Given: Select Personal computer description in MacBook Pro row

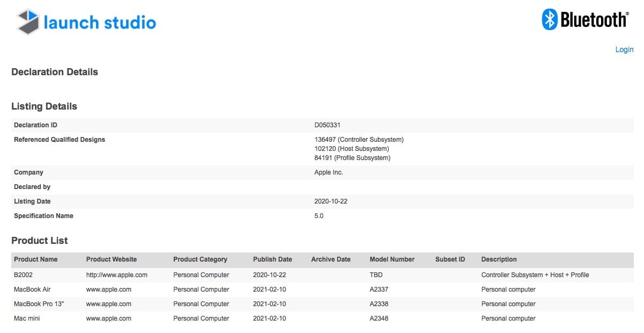Looking at the screenshot, I should pos(508,304).
